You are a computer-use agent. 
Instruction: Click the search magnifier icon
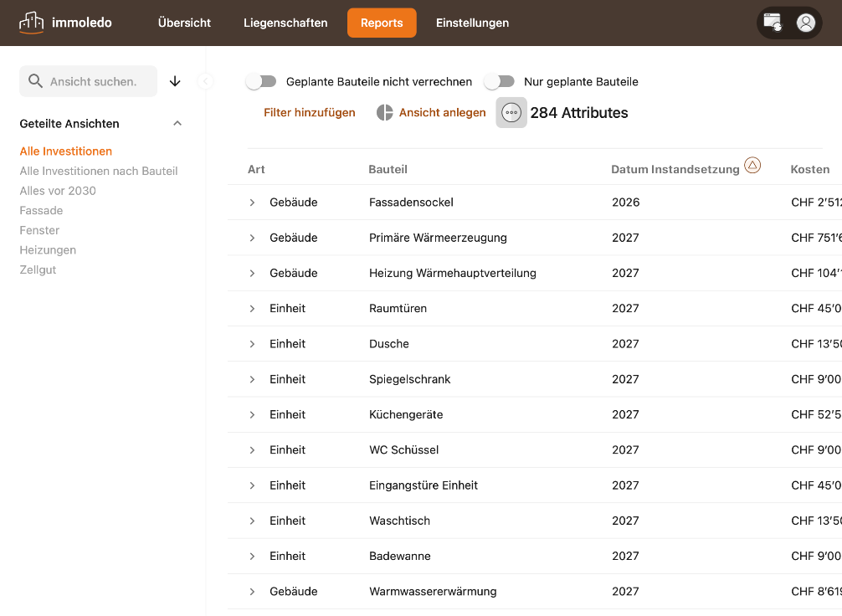click(35, 81)
